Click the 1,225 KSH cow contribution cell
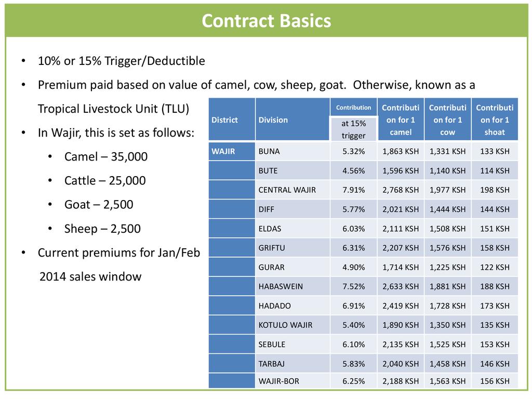Screen dimensions: 532x399 (x=447, y=267)
